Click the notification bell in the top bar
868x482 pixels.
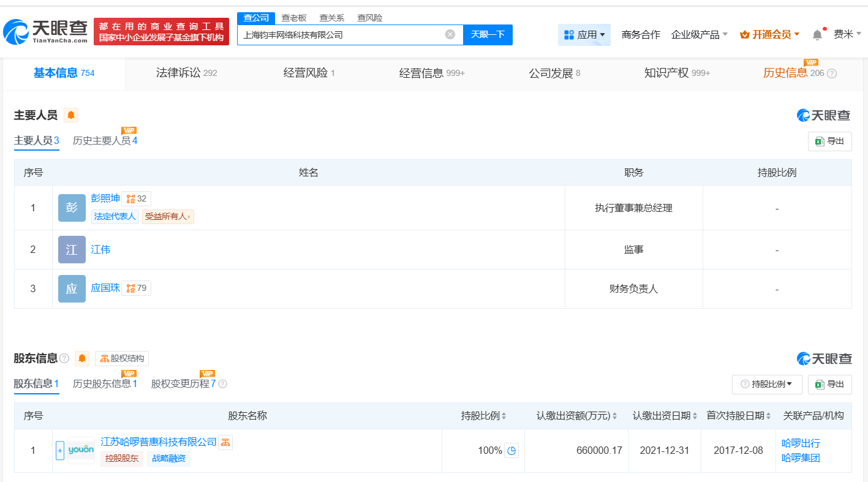coord(817,35)
